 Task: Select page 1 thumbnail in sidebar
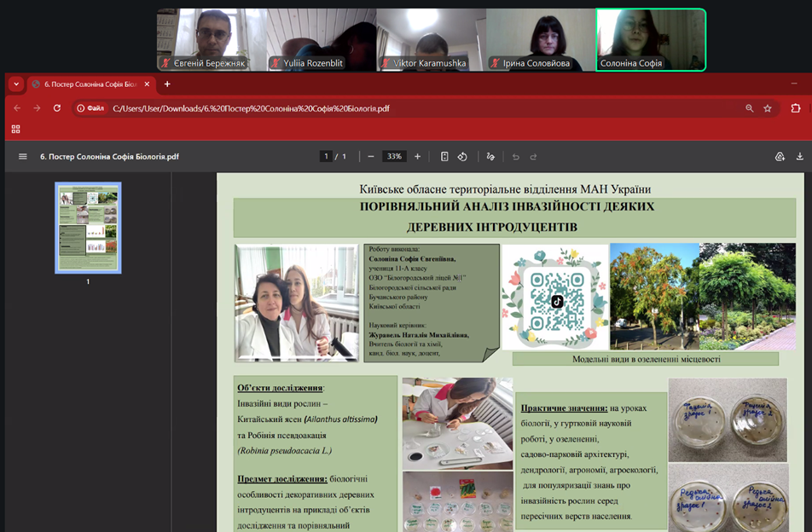point(88,228)
